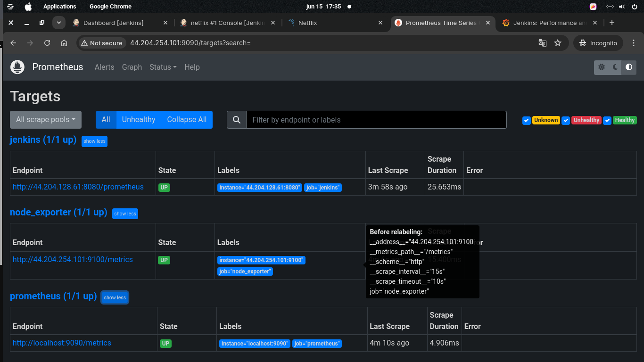Click the Prometheus flame logo
Screen dimensions: 644x362
pyautogui.click(x=17, y=67)
